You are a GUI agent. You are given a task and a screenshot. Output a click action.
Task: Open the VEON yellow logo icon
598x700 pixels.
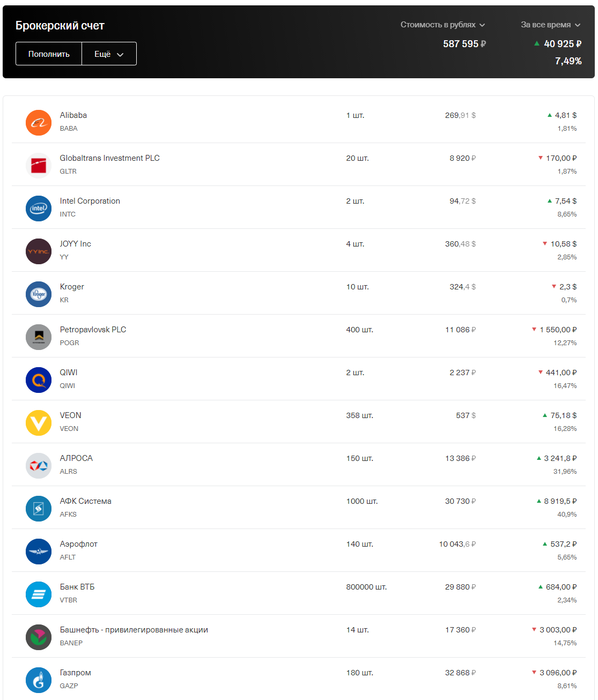(x=38, y=422)
